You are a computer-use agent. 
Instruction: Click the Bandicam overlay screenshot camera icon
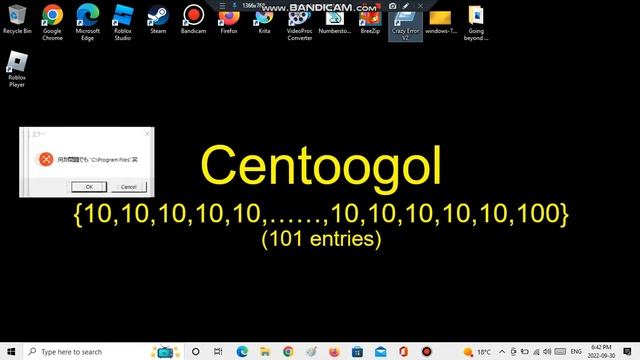[393, 6]
